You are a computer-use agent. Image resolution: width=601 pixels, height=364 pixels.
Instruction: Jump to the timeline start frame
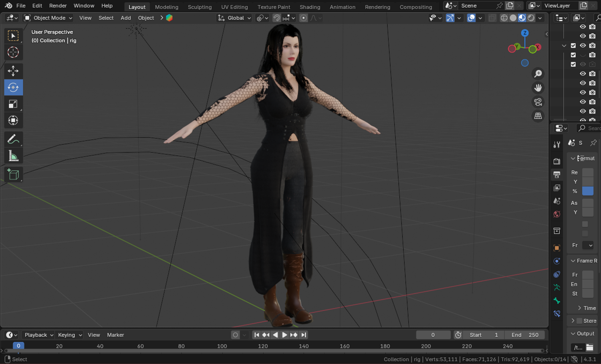pos(256,335)
